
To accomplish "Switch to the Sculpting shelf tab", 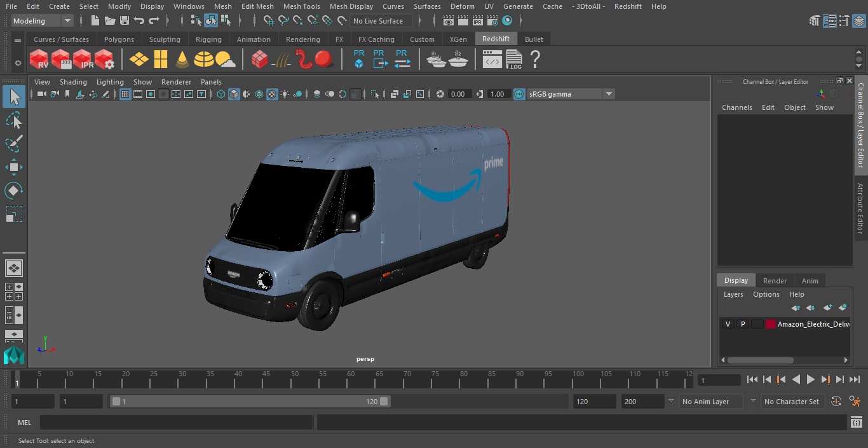I will tap(165, 39).
